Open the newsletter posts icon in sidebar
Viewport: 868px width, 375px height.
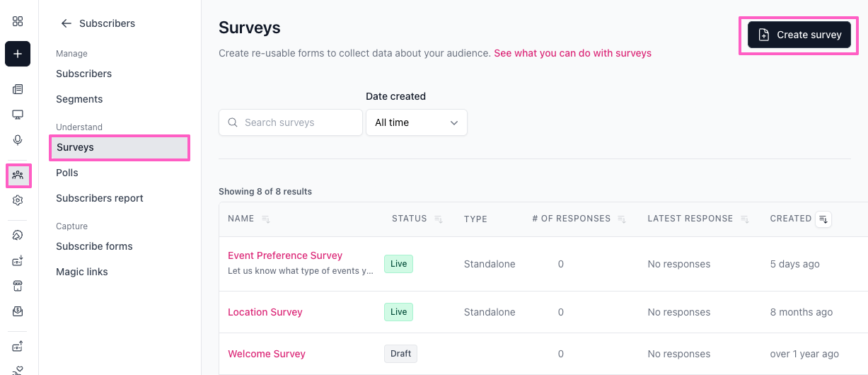(x=18, y=89)
